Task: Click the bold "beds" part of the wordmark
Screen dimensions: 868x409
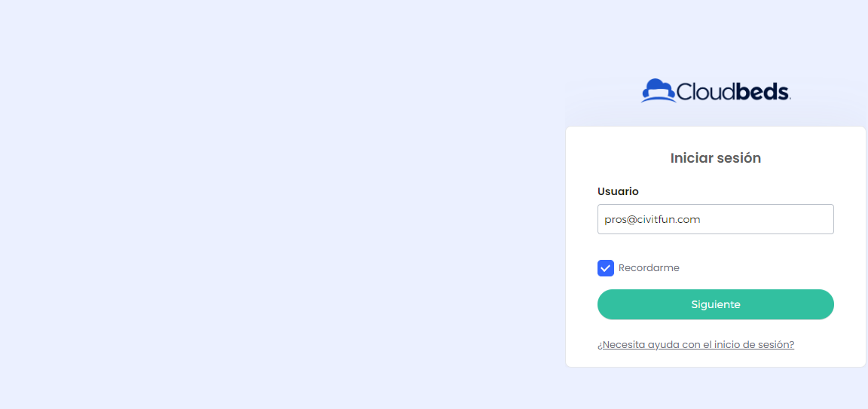Action: [x=763, y=92]
